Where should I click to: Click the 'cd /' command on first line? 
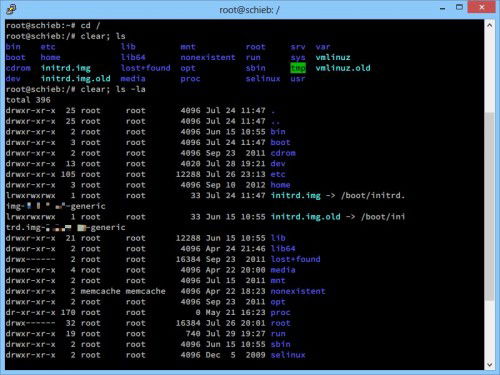point(90,25)
